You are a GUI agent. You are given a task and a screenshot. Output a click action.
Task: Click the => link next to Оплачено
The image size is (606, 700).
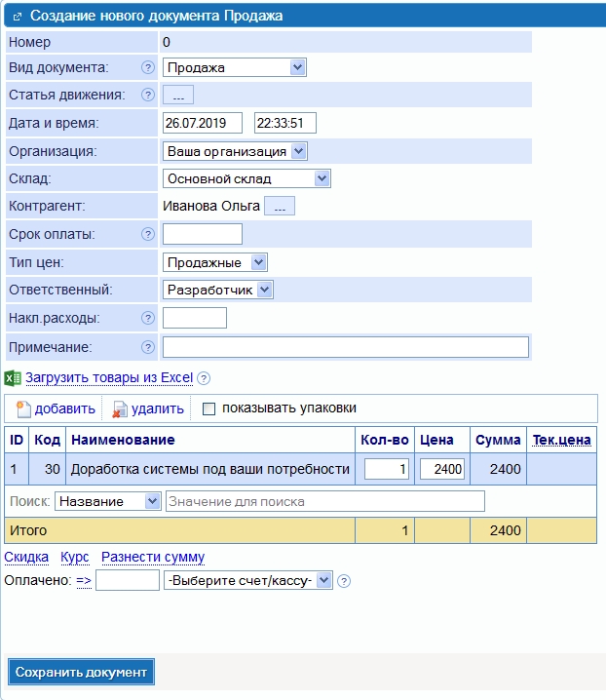[x=84, y=580]
